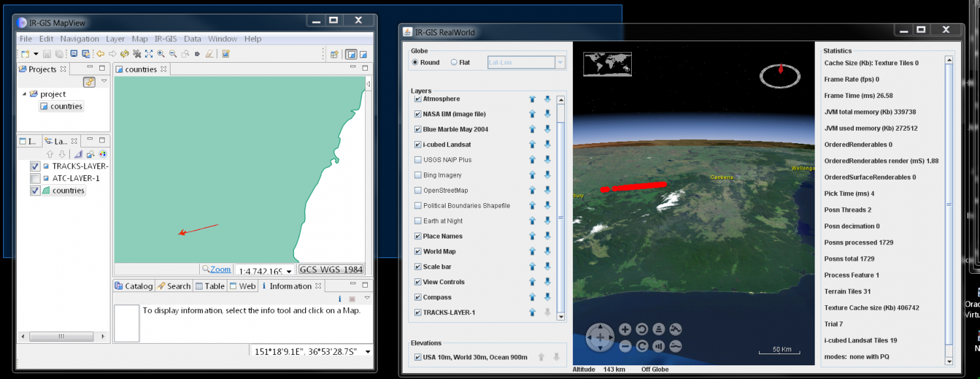Viewport: 980px width, 379px height.
Task: Open the IR-GIS menu
Action: [x=165, y=39]
